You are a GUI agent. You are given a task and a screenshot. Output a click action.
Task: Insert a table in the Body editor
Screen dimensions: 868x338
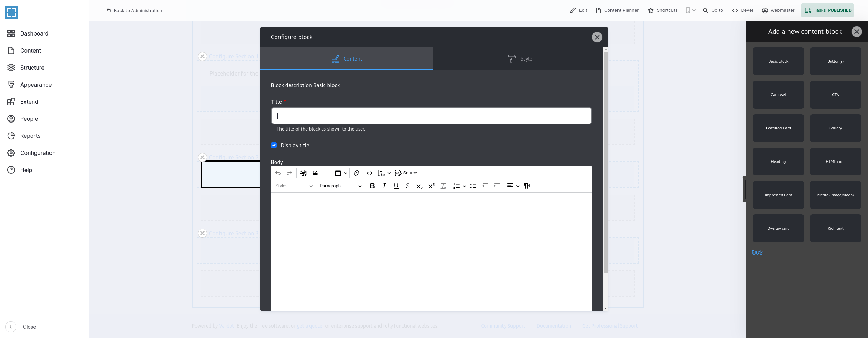click(x=338, y=173)
